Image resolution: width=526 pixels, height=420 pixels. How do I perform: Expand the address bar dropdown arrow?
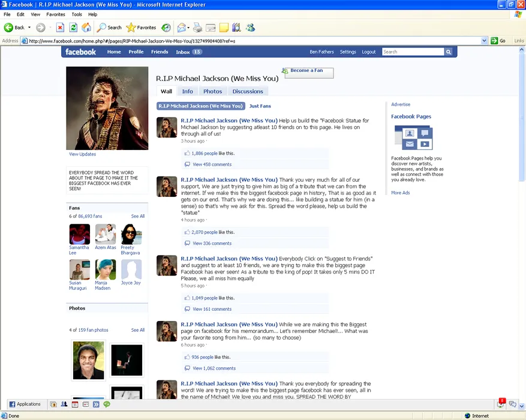(484, 41)
